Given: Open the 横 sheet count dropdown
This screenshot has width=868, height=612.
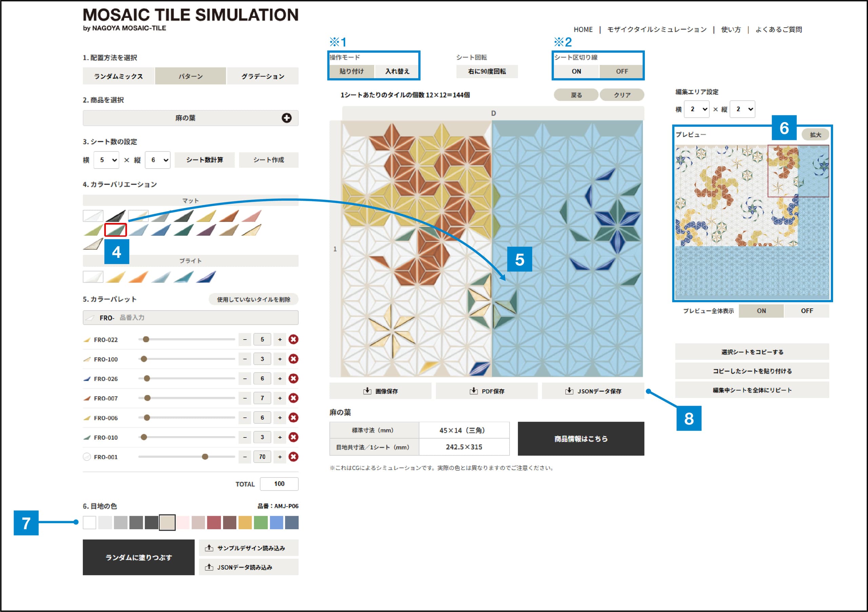Looking at the screenshot, I should 106,160.
